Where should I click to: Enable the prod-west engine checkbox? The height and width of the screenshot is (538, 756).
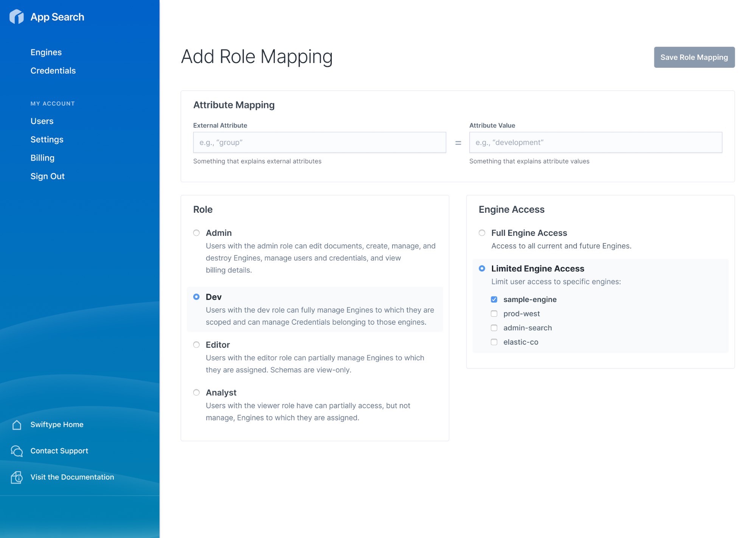[x=494, y=313]
